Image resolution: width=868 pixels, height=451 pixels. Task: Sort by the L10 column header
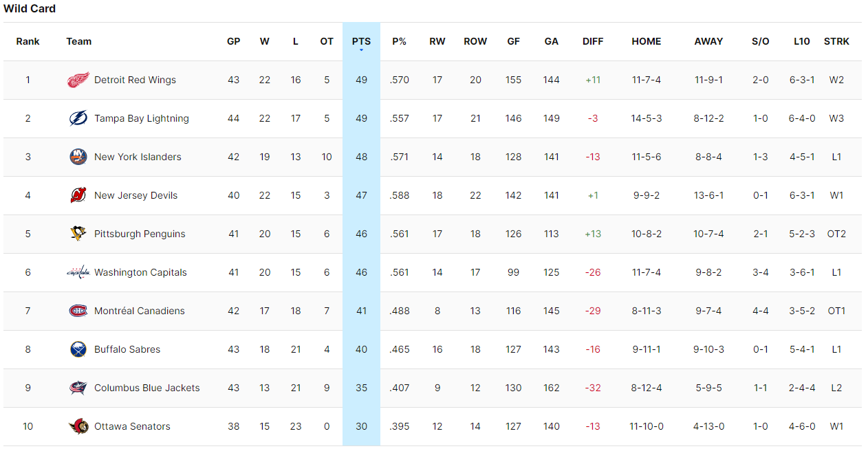[801, 41]
